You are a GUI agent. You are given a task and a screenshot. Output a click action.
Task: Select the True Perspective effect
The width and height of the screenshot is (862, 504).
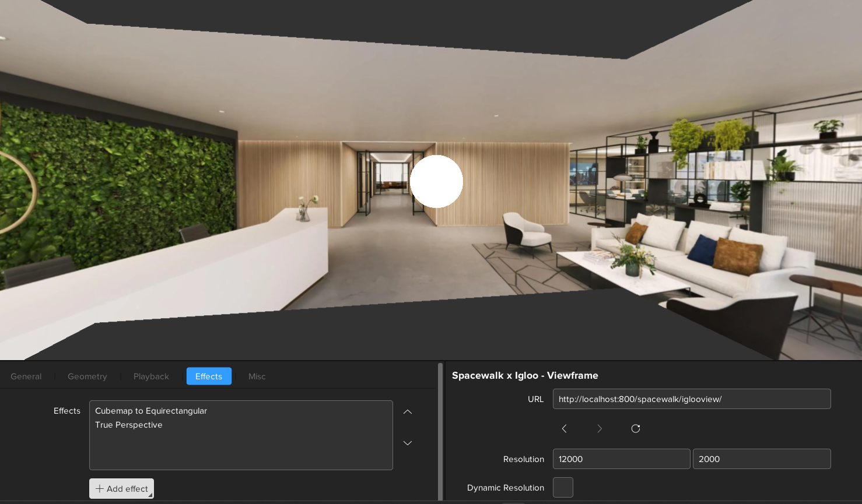coord(129,425)
